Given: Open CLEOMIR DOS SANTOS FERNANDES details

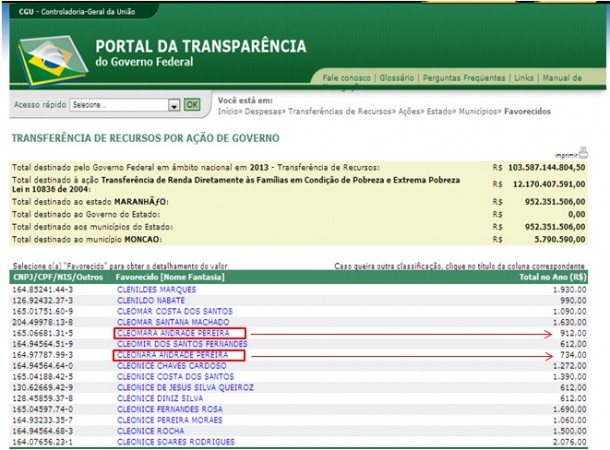Looking at the screenshot, I should [x=179, y=343].
